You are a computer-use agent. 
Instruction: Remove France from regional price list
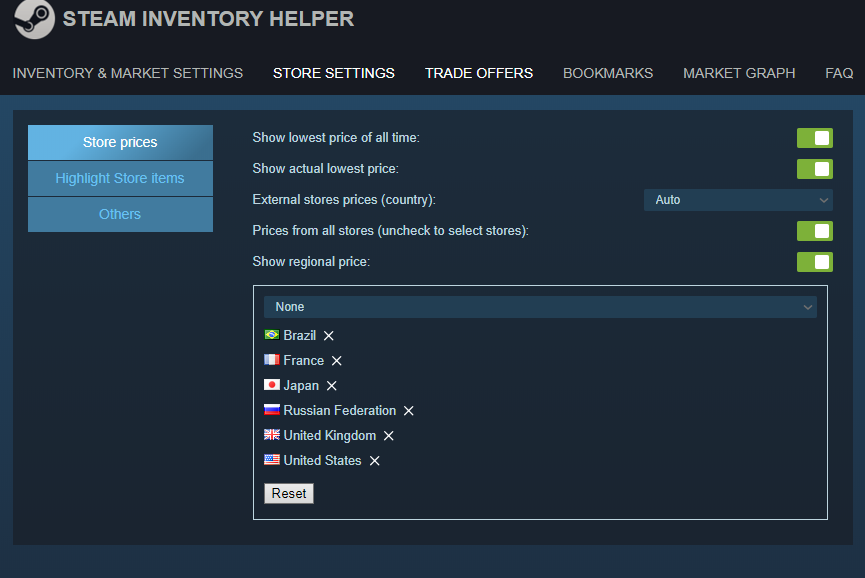[x=337, y=361]
